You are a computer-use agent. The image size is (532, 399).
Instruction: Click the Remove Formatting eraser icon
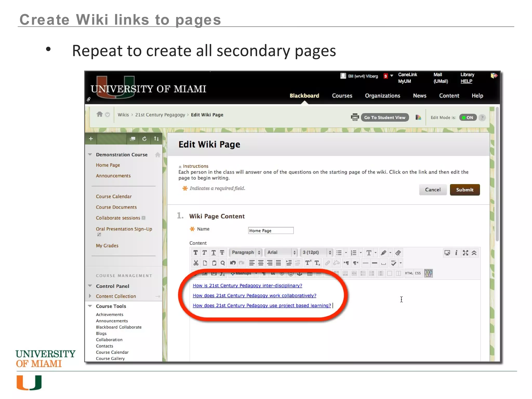(x=398, y=252)
